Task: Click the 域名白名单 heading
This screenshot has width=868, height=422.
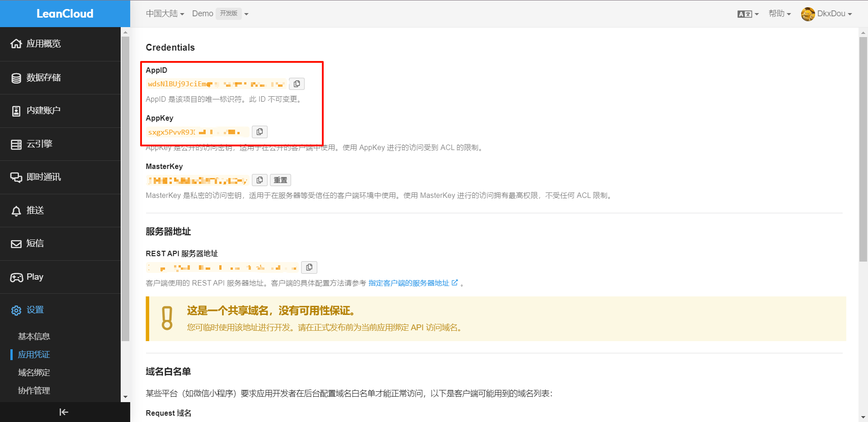Action: coord(168,371)
